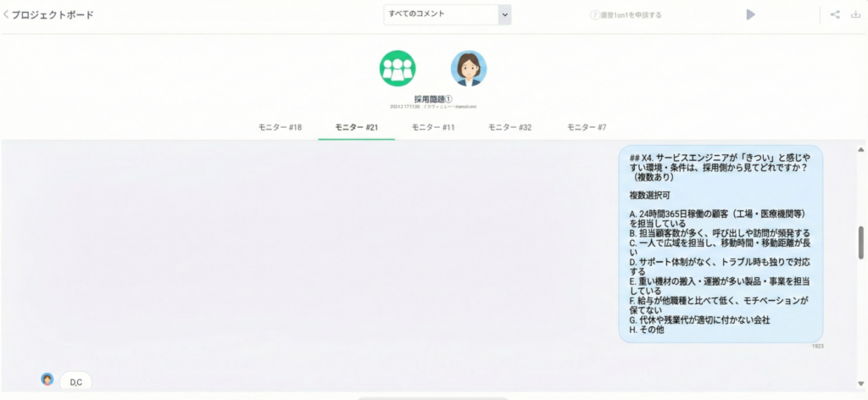The height and width of the screenshot is (400, 868).
Task: Click the 1on1 request link
Action: coord(631,14)
